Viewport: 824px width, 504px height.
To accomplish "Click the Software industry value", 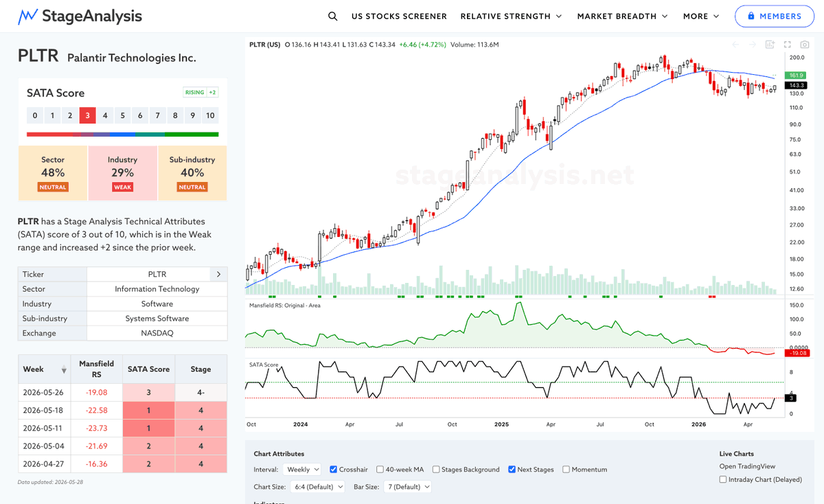I will (x=157, y=303).
